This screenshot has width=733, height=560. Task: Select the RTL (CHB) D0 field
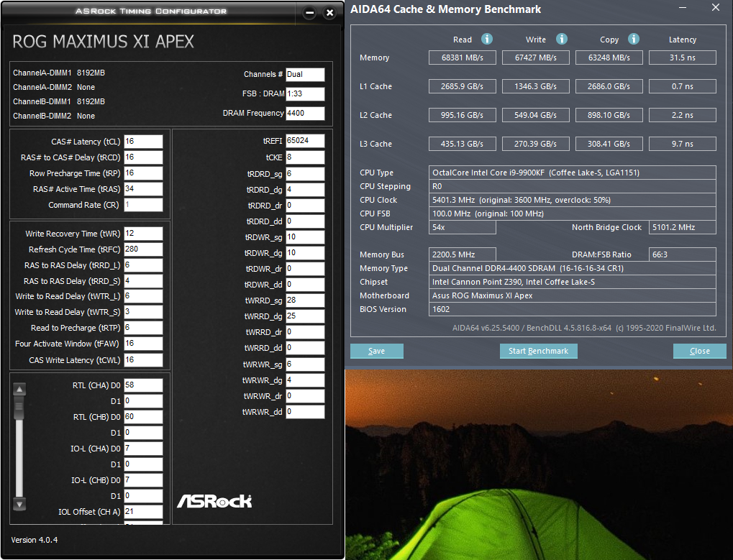click(143, 417)
